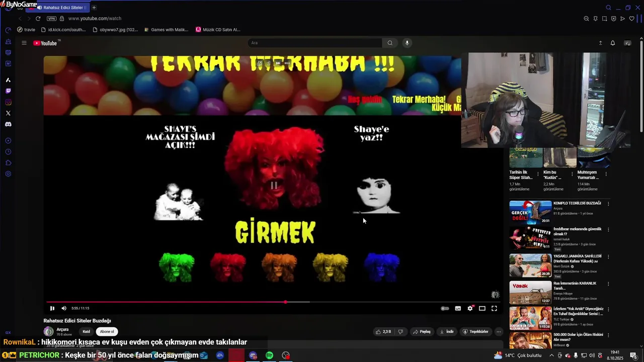
Task: Open Instagram in browser sidebar
Action: click(8, 102)
